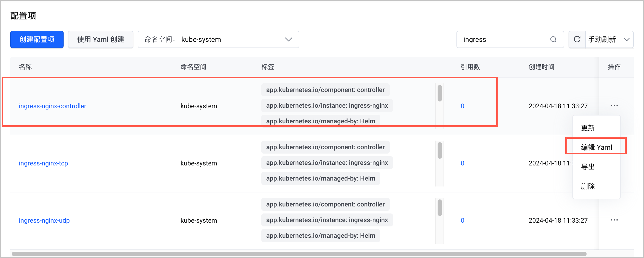Click the 名称 column header

[x=25, y=67]
